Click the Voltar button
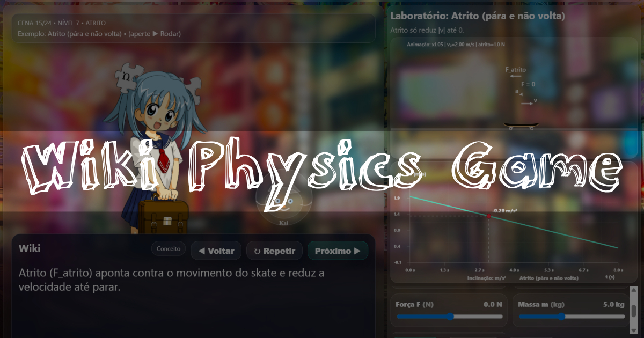The height and width of the screenshot is (338, 644). click(x=216, y=251)
